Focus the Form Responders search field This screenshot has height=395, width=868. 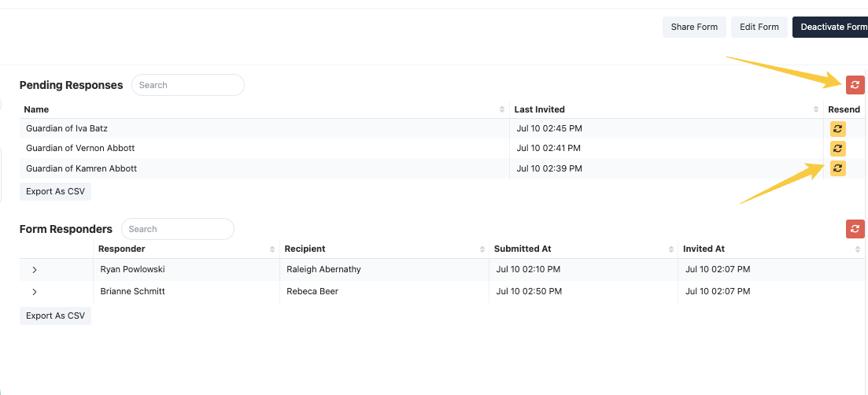178,229
